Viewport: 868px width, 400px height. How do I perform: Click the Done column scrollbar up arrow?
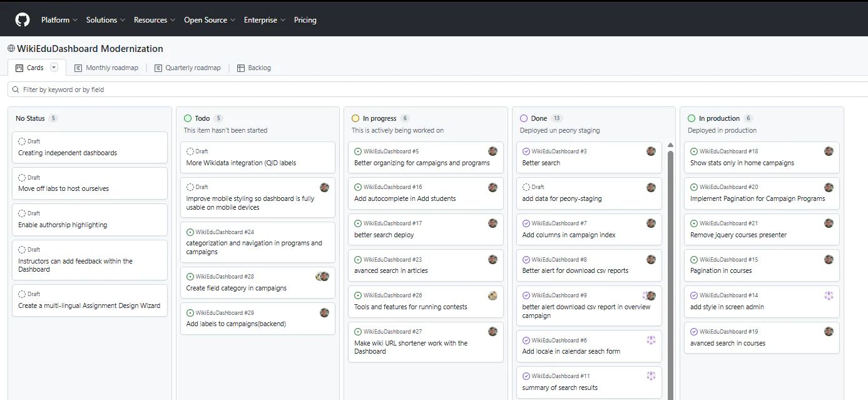pos(671,145)
